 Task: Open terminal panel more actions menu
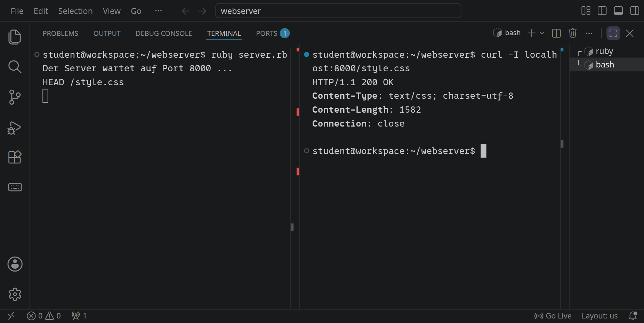click(x=589, y=33)
